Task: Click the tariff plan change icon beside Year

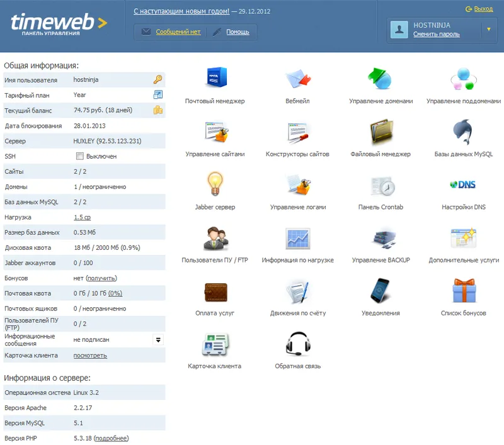Action: coord(158,94)
